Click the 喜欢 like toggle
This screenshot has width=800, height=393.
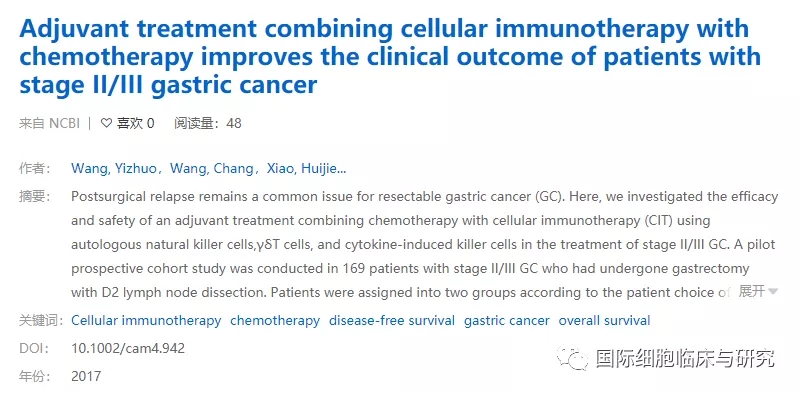(128, 123)
